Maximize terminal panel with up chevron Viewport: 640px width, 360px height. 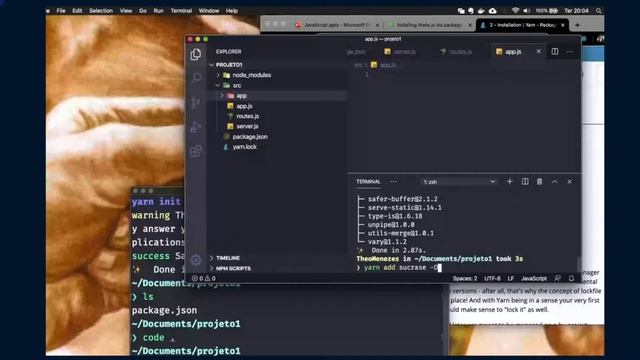tap(555, 181)
